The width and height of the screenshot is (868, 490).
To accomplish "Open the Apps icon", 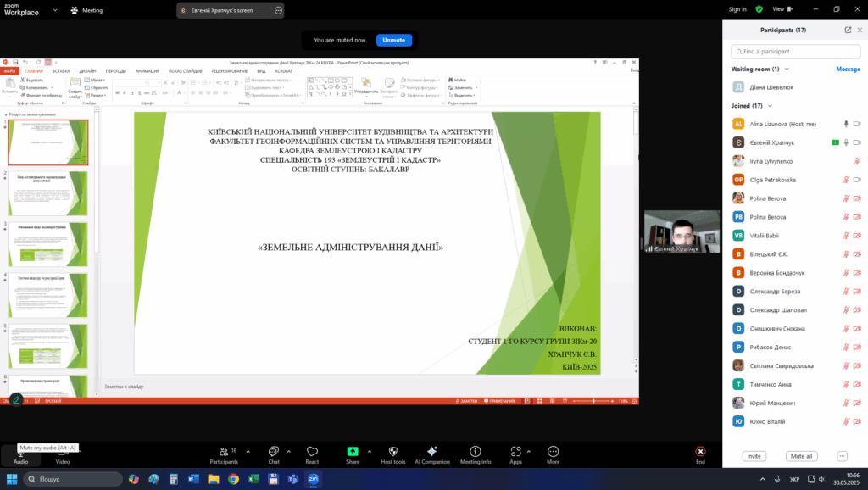I will tap(516, 452).
